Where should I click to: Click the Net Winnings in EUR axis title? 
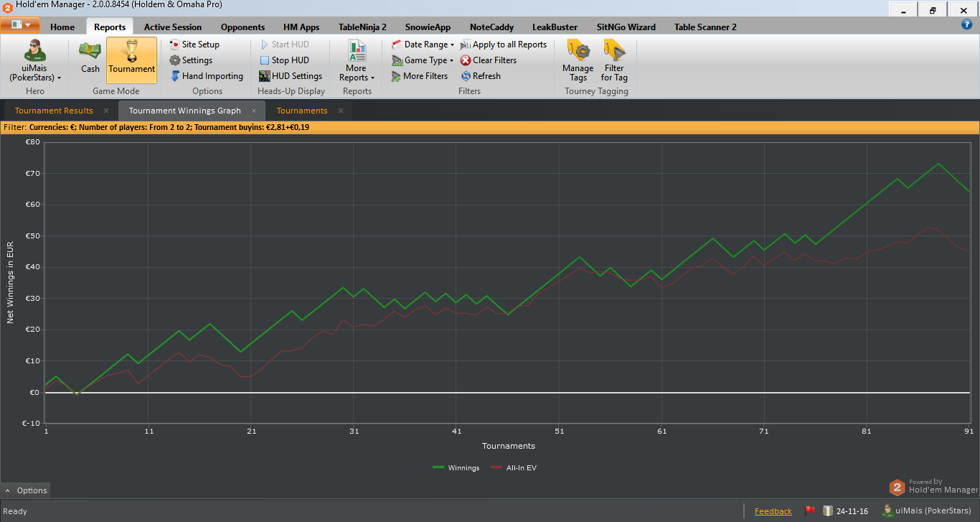(x=10, y=281)
